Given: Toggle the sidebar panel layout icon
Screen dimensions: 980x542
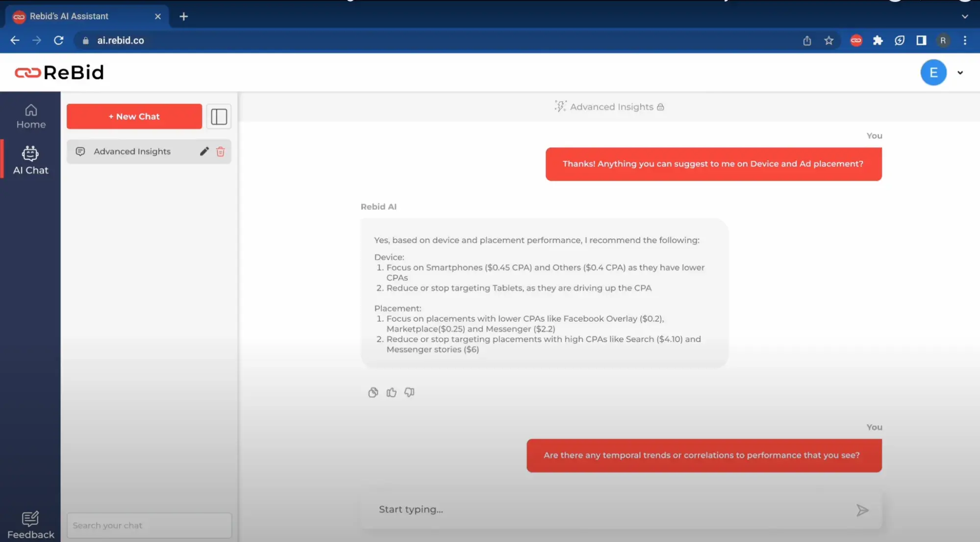Looking at the screenshot, I should click(x=219, y=116).
